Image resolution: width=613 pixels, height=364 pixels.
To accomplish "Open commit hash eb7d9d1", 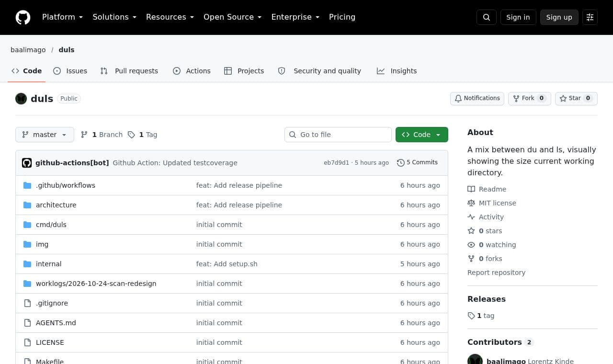I will [336, 163].
